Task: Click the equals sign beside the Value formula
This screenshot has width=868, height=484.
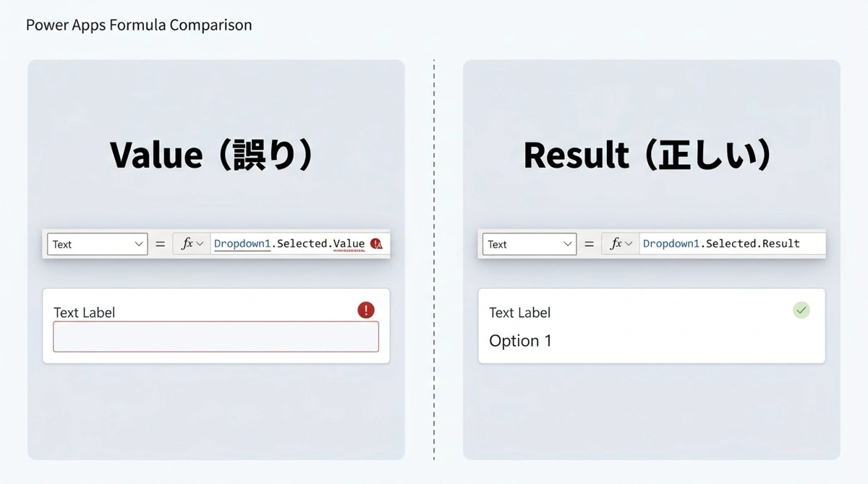Action: pos(161,245)
